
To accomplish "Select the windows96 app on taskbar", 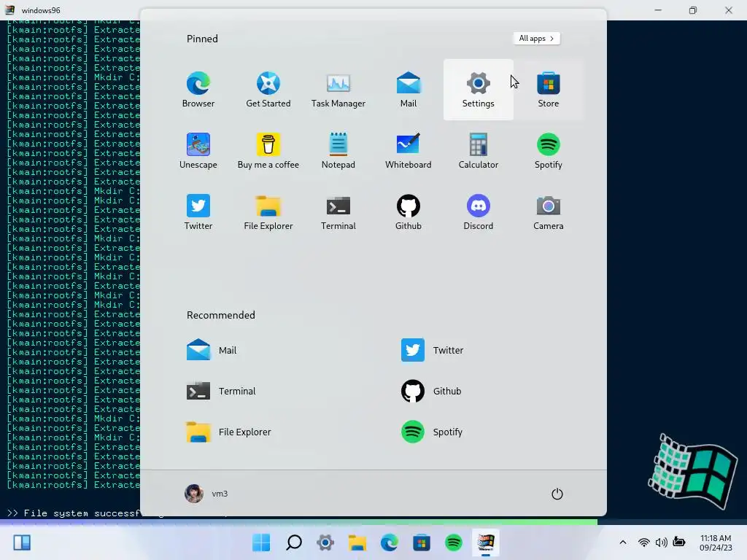I will [485, 542].
